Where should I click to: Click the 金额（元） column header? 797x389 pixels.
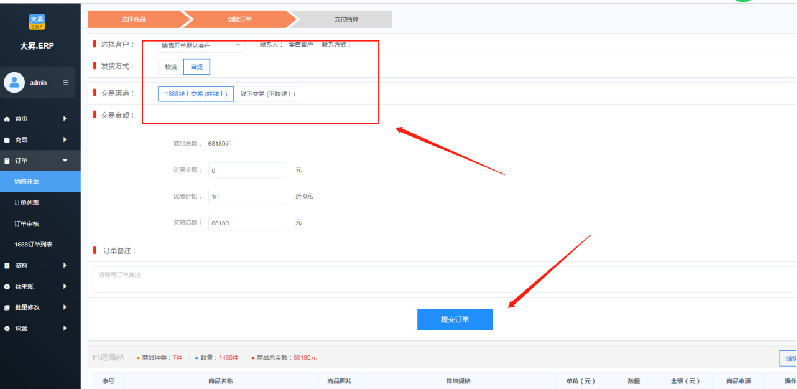point(686,381)
